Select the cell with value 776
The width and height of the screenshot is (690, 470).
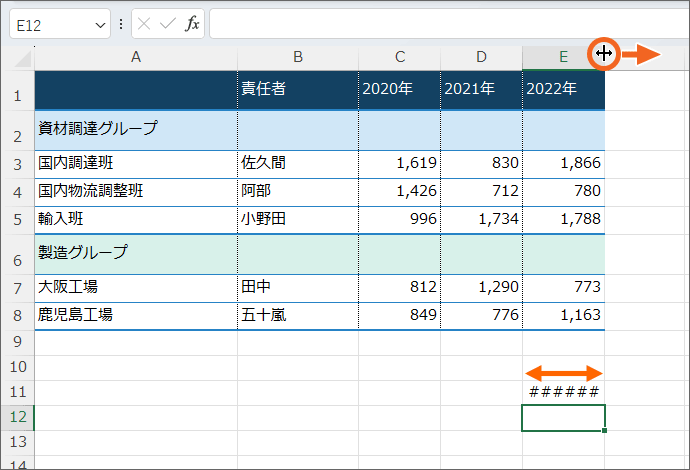point(481,316)
